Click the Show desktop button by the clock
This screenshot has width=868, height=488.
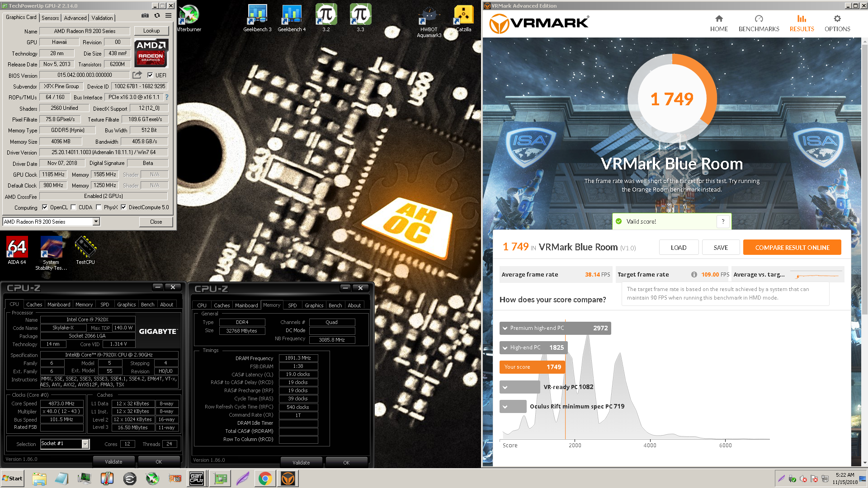[x=863, y=479]
